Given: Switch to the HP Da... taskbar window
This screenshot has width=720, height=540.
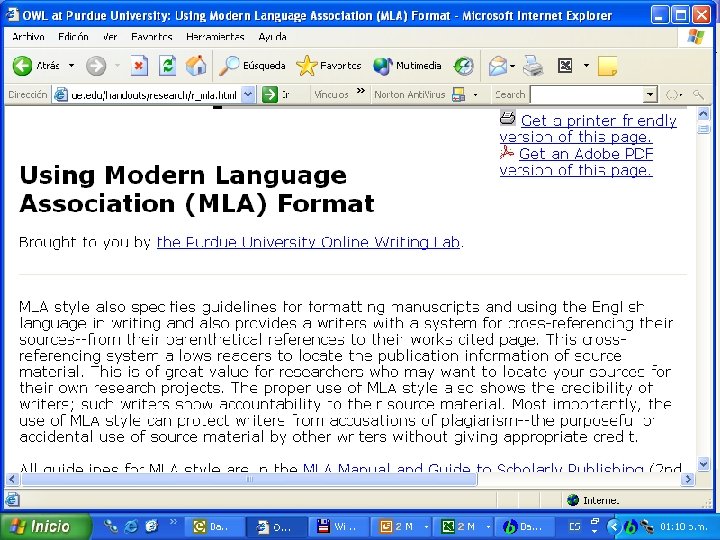Looking at the screenshot, I should [x=525, y=527].
